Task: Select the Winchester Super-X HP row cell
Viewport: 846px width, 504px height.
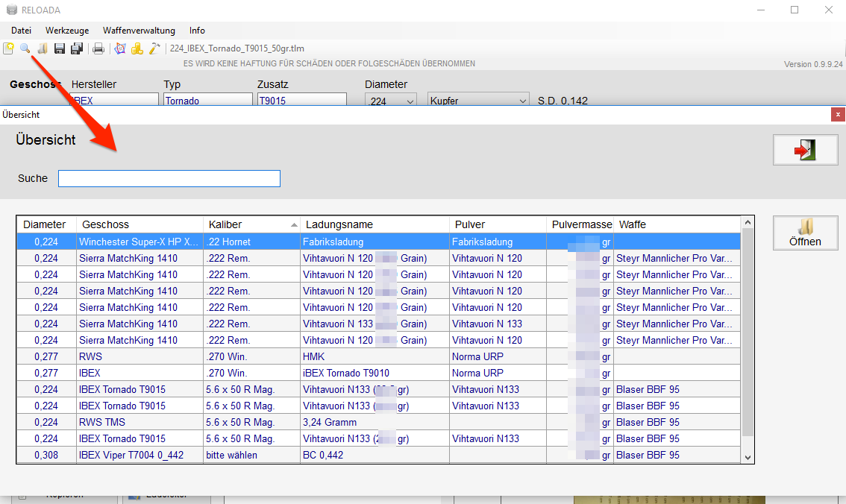Action: click(140, 242)
